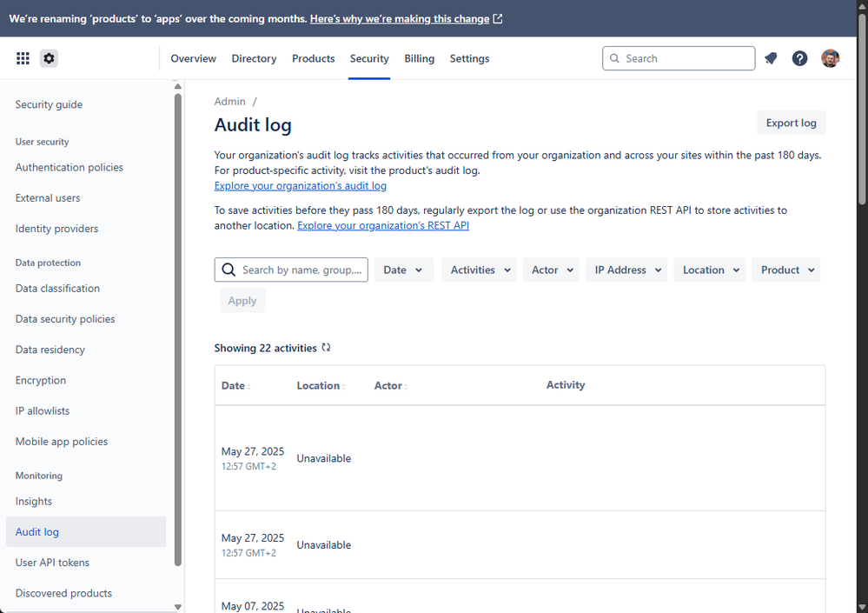Viewport: 868px width, 613px height.
Task: Sort table by Location column
Action: tap(321, 386)
